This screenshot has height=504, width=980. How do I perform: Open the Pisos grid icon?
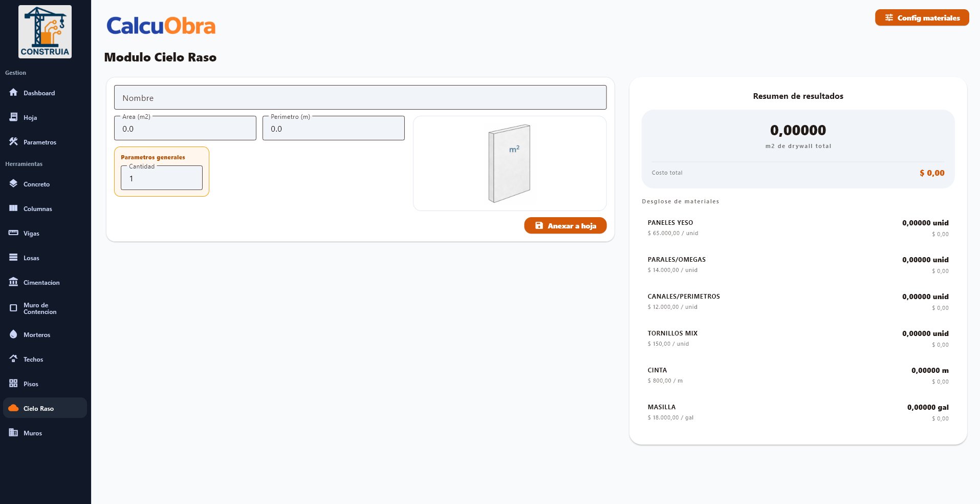coord(13,384)
